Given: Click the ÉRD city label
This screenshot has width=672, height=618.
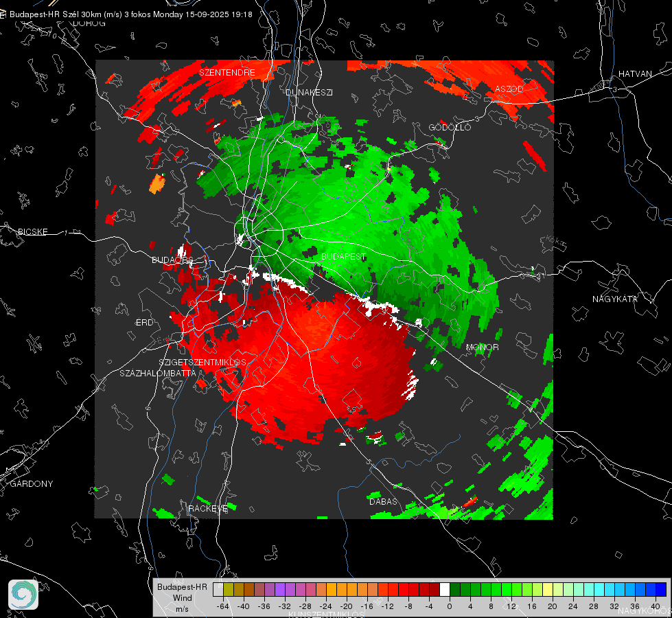Looking at the screenshot, I should (144, 323).
